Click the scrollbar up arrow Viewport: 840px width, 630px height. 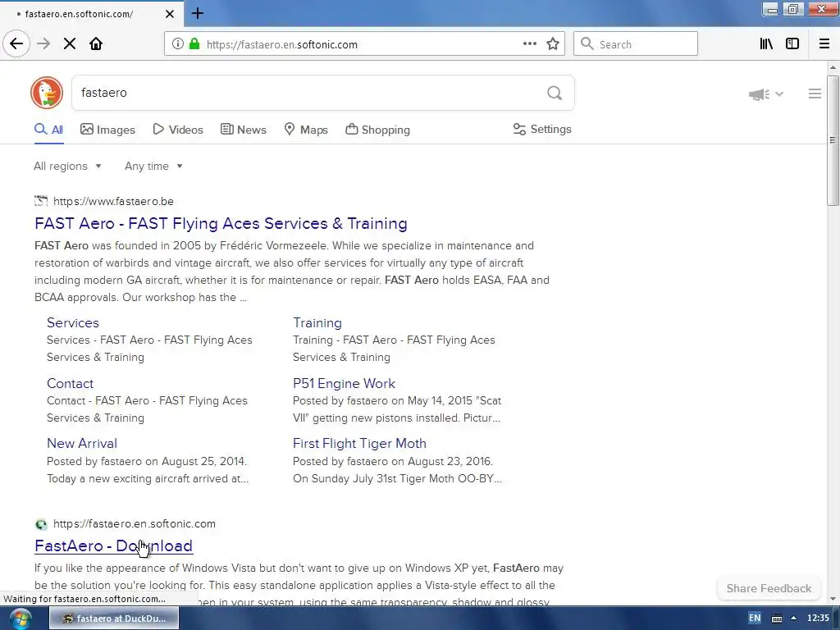point(832,67)
